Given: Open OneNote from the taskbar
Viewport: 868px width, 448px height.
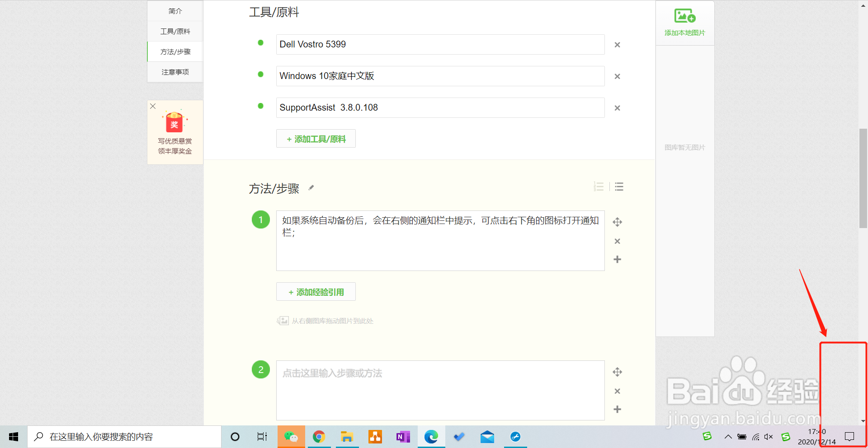Looking at the screenshot, I should (x=403, y=437).
